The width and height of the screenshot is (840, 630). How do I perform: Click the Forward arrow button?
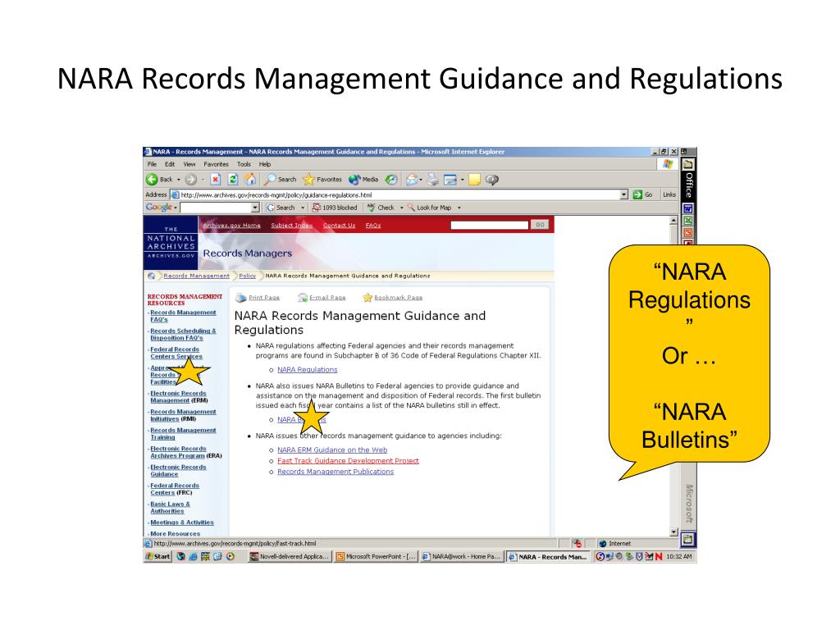190,180
